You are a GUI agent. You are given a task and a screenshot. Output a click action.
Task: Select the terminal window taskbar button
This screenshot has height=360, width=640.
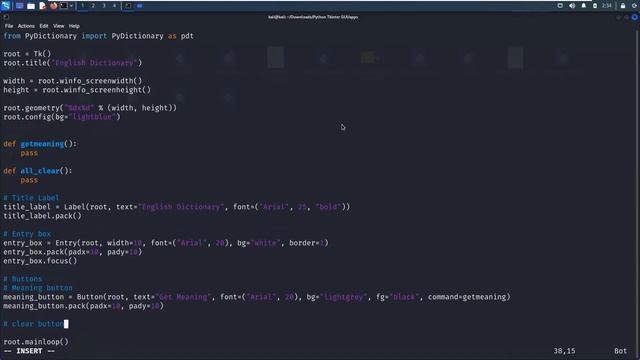tap(128, 6)
